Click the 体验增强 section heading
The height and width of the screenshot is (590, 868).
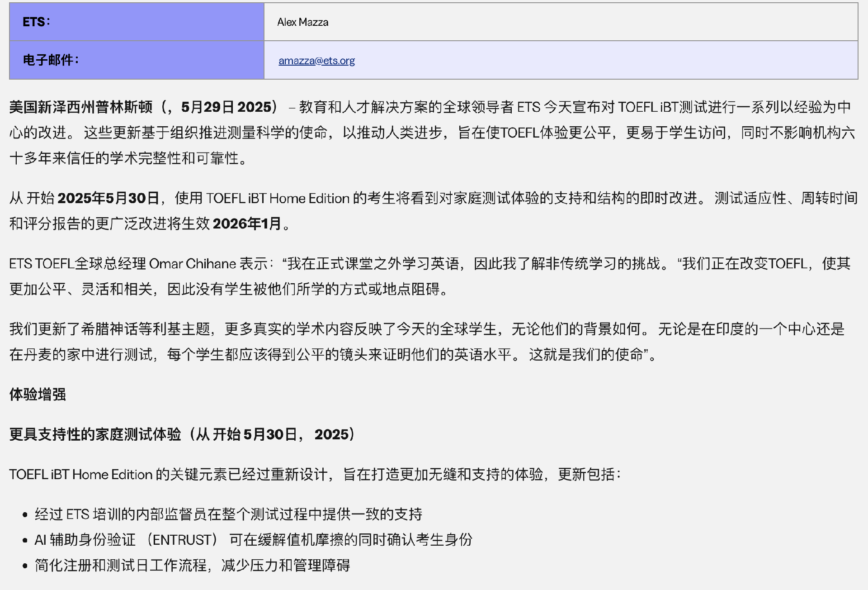[38, 394]
